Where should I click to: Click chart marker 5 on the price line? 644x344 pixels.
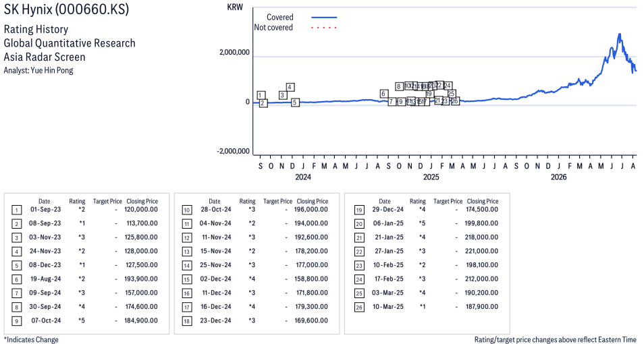[295, 103]
